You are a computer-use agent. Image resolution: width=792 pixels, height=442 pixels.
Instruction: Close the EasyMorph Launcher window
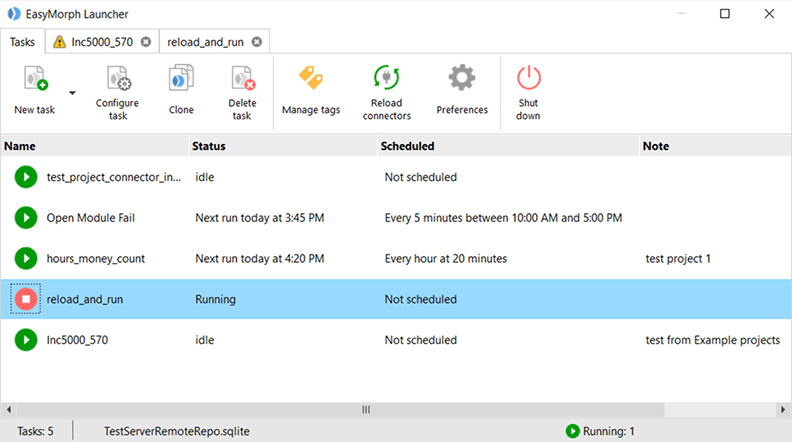[x=769, y=14]
